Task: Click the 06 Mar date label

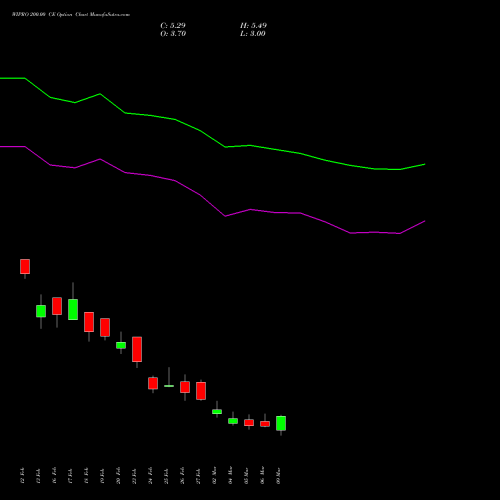Action: (x=262, y=475)
